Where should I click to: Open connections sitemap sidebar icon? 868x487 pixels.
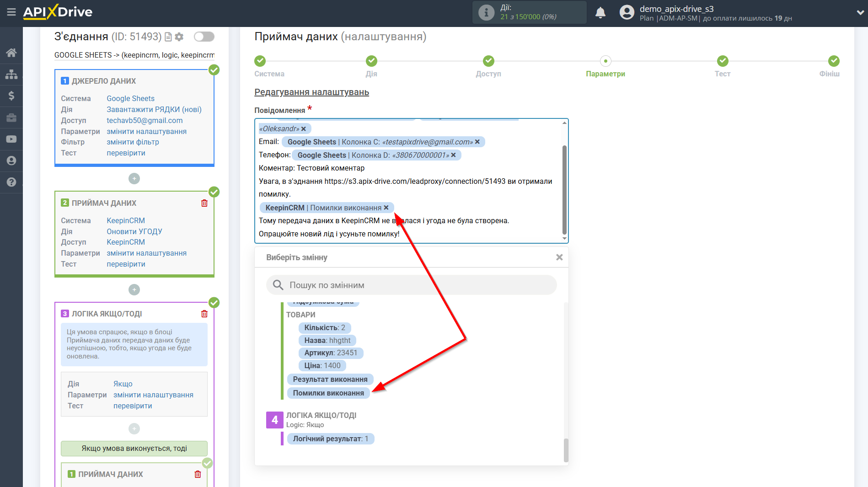click(x=11, y=74)
